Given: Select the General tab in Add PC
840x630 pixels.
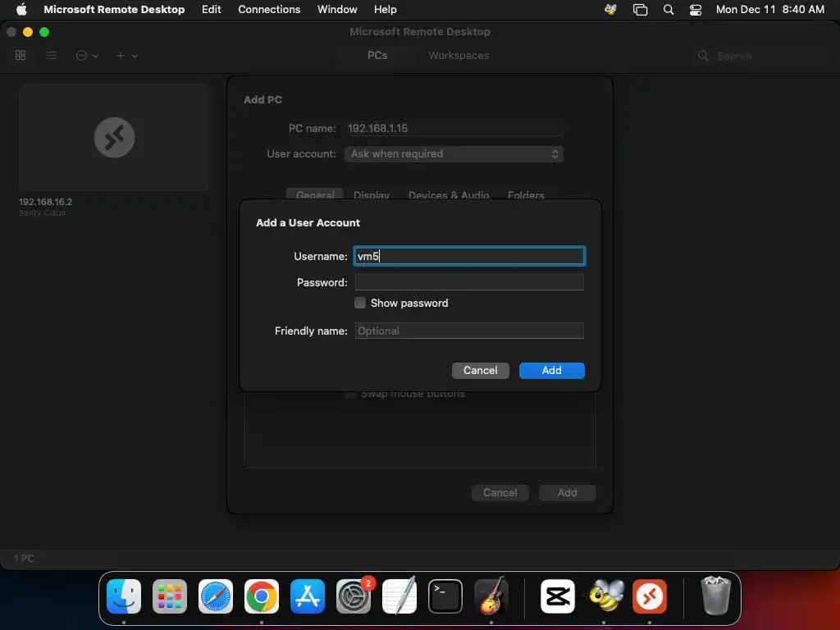Looking at the screenshot, I should tap(315, 194).
